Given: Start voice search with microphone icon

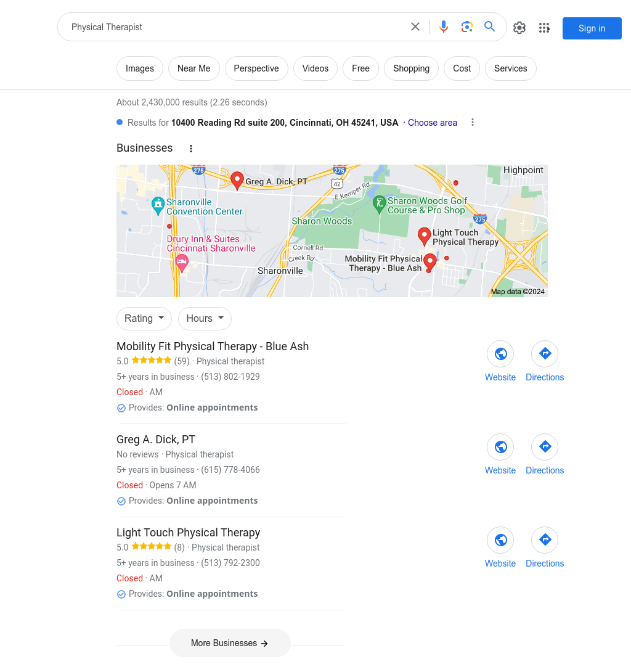Looking at the screenshot, I should 444,27.
